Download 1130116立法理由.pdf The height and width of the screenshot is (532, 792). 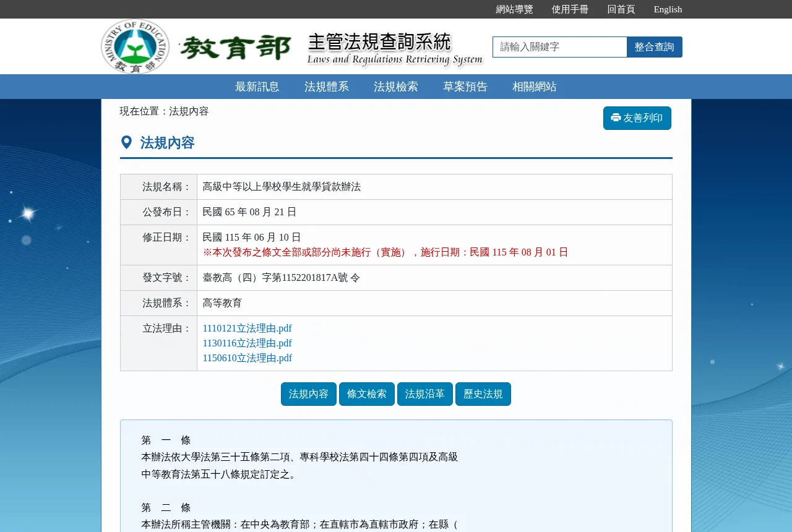coord(247,343)
